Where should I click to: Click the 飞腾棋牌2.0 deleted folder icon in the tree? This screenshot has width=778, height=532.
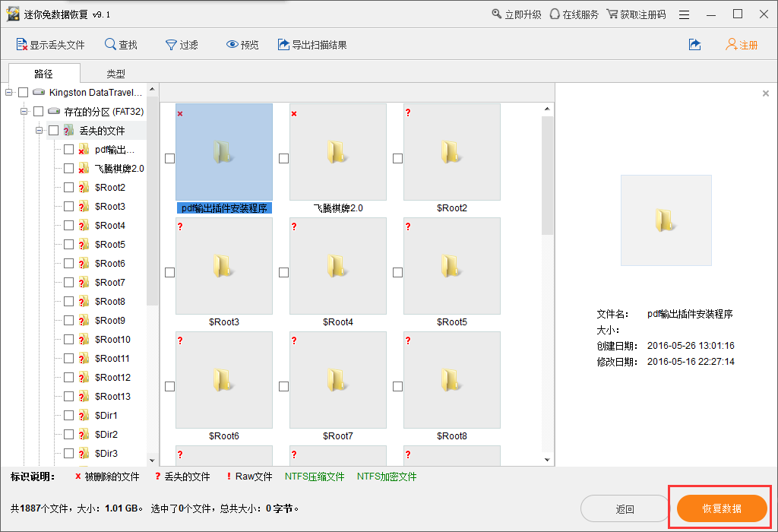84,169
